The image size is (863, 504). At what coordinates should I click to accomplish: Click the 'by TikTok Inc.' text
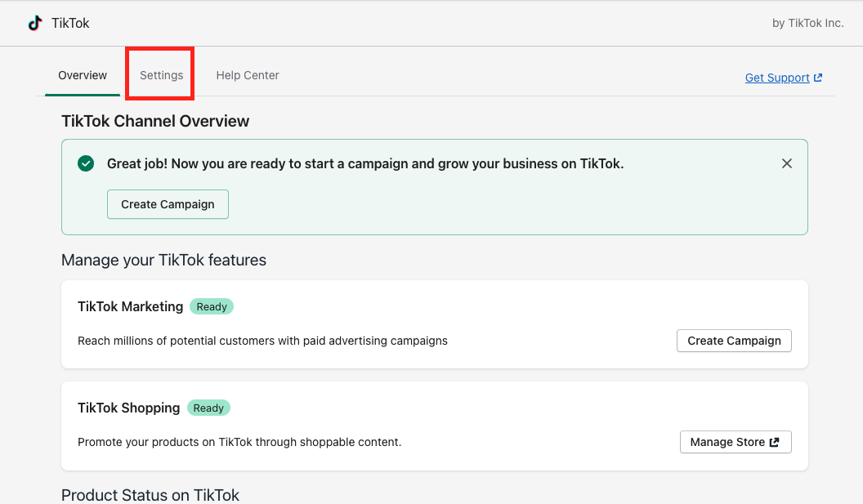(x=808, y=23)
